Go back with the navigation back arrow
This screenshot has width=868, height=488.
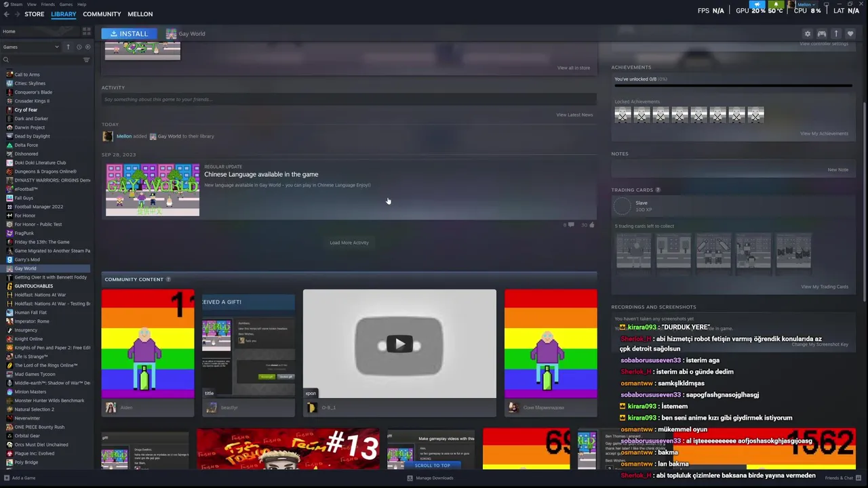5,14
